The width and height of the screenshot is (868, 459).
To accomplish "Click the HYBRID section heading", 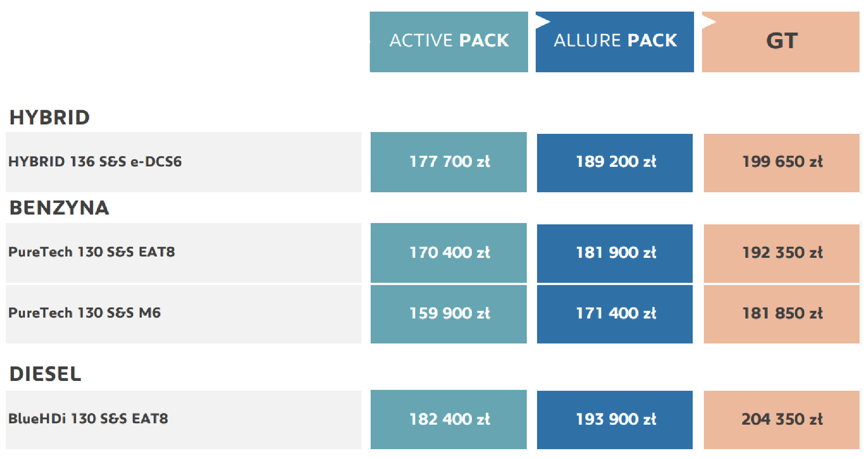I will [x=50, y=118].
